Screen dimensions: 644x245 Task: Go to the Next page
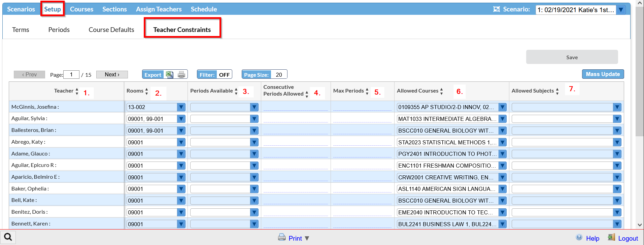(112, 74)
